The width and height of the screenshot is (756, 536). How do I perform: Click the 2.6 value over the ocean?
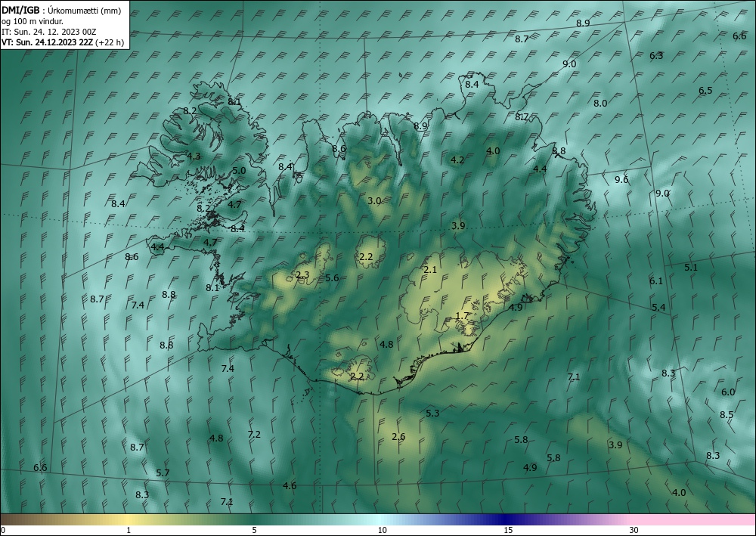coord(398,437)
